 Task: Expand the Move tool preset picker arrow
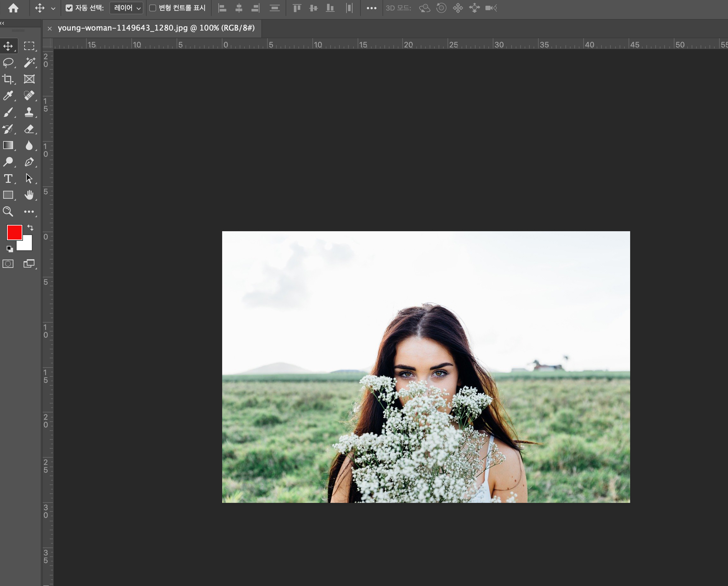(53, 8)
